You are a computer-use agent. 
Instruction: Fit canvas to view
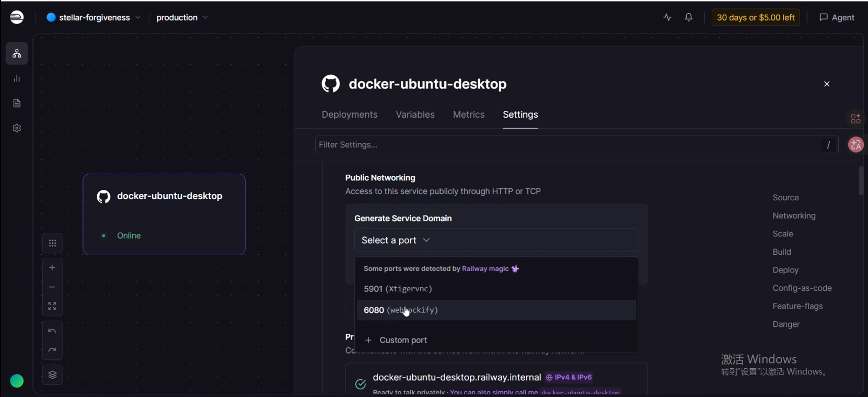point(52,306)
